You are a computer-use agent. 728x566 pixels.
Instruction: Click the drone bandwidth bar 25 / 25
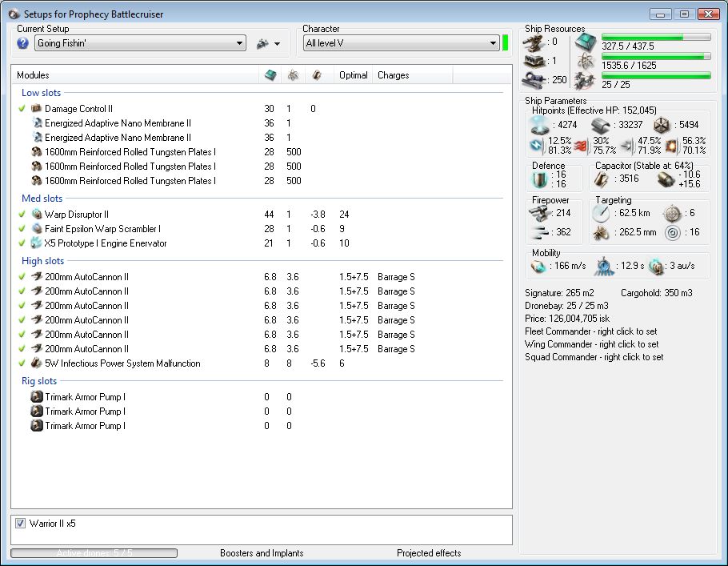point(656,75)
